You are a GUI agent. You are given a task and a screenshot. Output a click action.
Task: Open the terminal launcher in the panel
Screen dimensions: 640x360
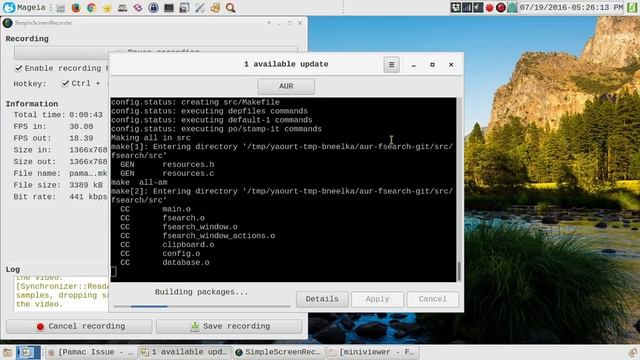coord(169,8)
